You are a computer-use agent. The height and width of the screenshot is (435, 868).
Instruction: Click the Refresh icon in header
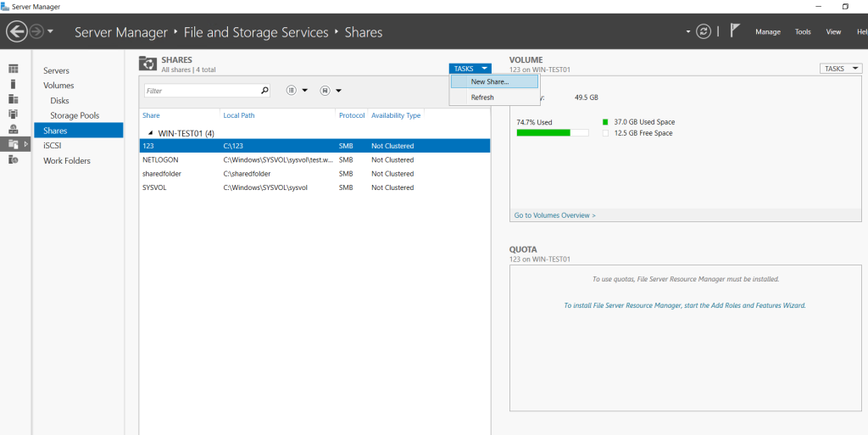coord(703,31)
